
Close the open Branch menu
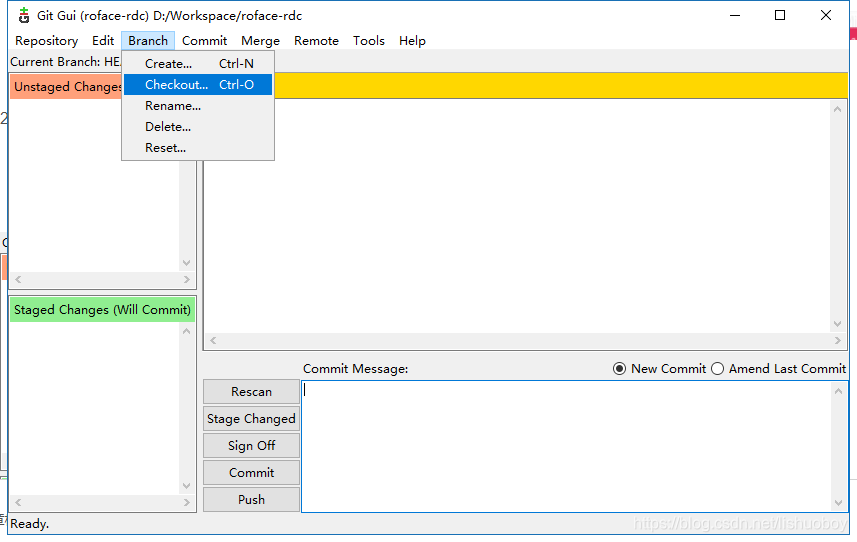point(148,41)
